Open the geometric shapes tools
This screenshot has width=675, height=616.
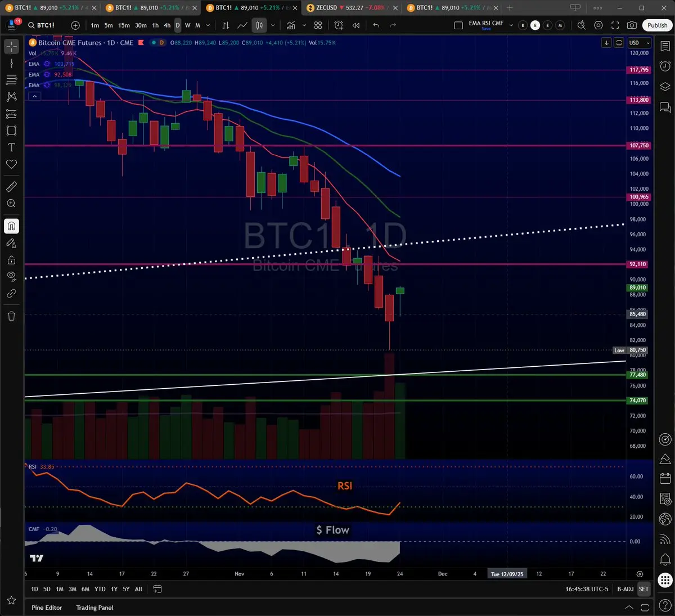(x=11, y=131)
